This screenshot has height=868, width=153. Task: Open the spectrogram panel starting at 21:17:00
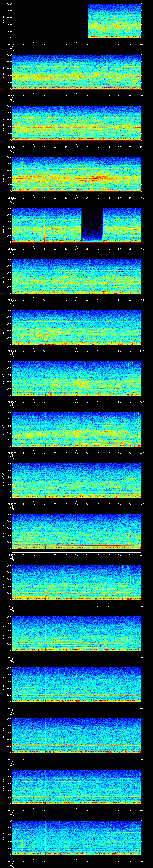click(x=76, y=429)
